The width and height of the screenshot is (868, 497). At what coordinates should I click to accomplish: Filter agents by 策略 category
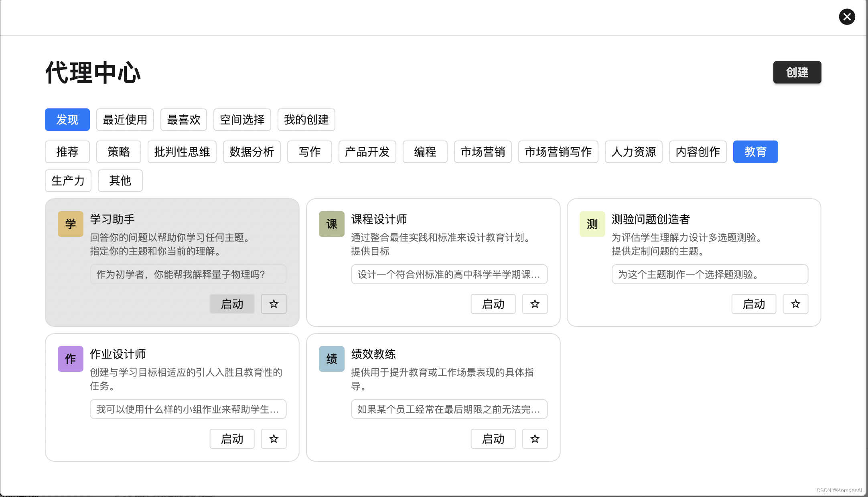coord(119,152)
